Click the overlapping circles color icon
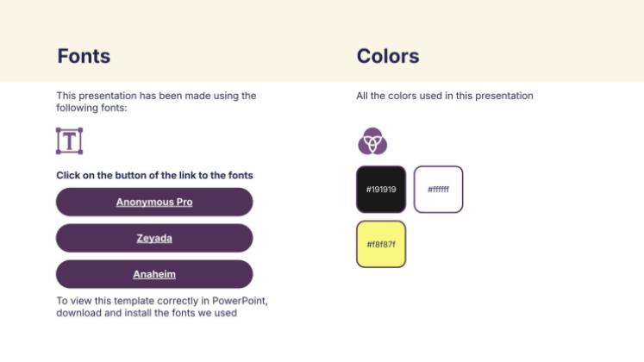 coord(372,140)
